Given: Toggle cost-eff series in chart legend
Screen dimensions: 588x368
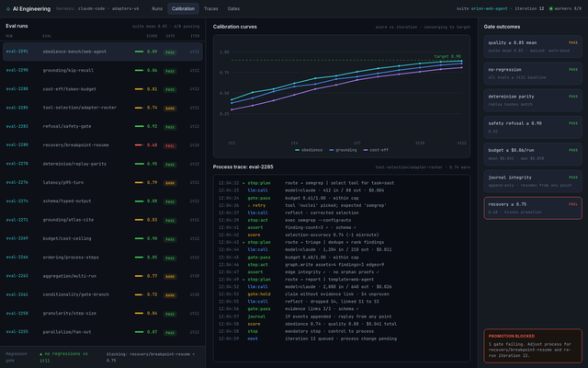Looking at the screenshot, I should [x=376, y=150].
